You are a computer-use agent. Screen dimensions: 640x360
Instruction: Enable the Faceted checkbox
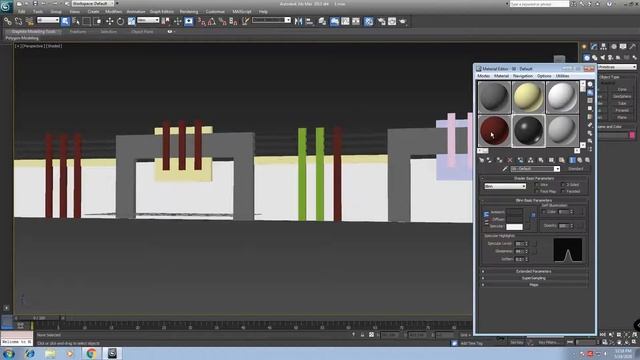tap(563, 191)
